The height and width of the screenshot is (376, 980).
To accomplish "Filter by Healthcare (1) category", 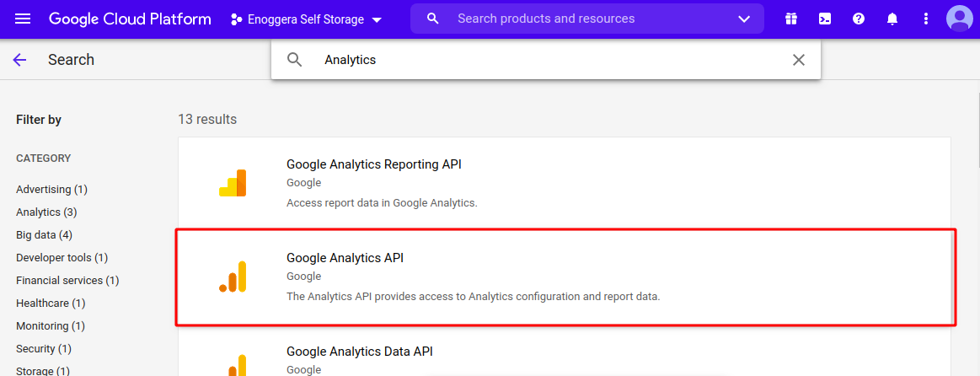I will pos(51,303).
